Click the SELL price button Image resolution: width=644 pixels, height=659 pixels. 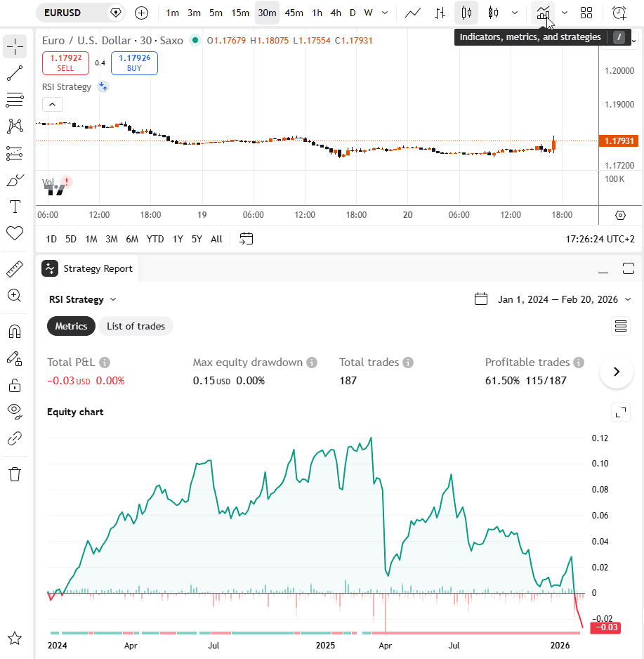(65, 63)
